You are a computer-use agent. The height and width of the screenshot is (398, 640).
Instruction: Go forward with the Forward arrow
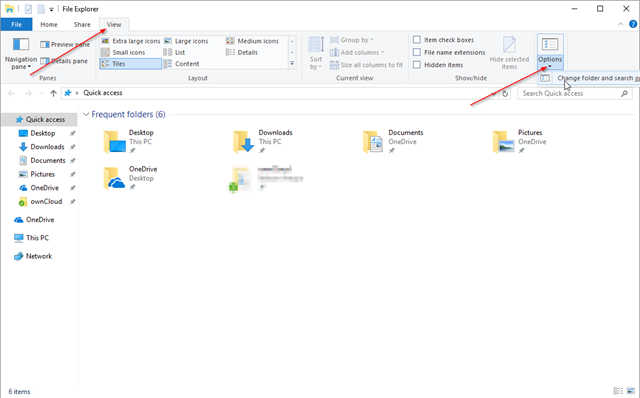coord(28,93)
